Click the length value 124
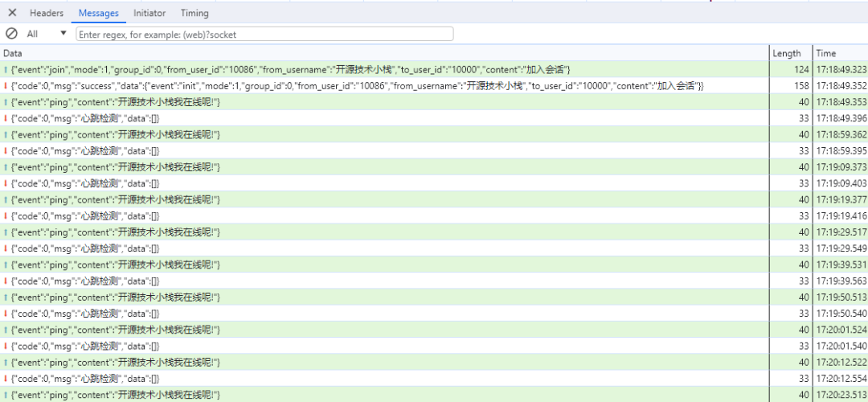The height and width of the screenshot is (402, 868). coord(800,70)
